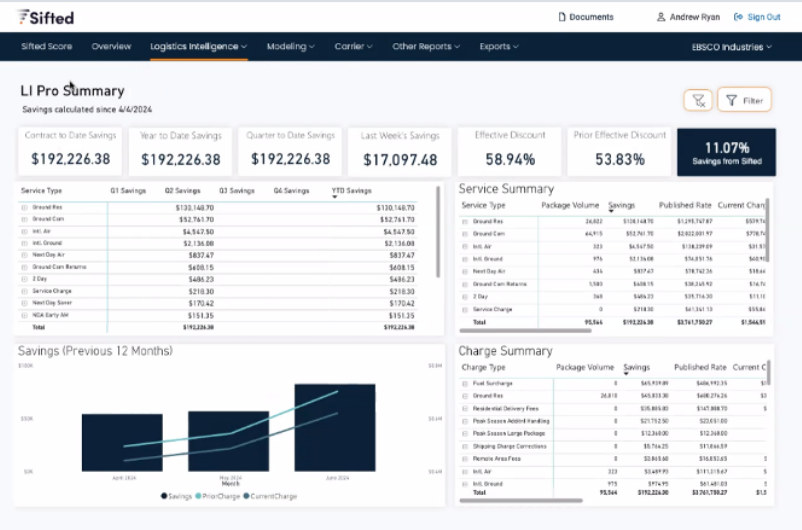The width and height of the screenshot is (802, 530).
Task: Go to the Sifted Score tab
Action: click(x=47, y=46)
